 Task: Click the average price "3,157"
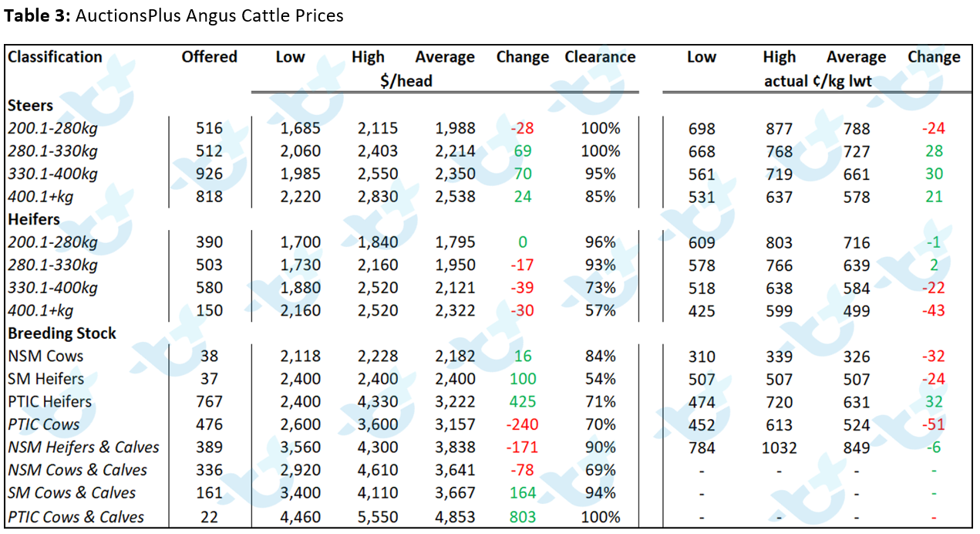coord(455,425)
